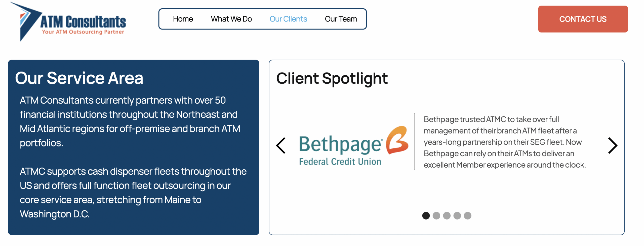Click the paragraph about cash dispenser fleets

click(x=133, y=193)
